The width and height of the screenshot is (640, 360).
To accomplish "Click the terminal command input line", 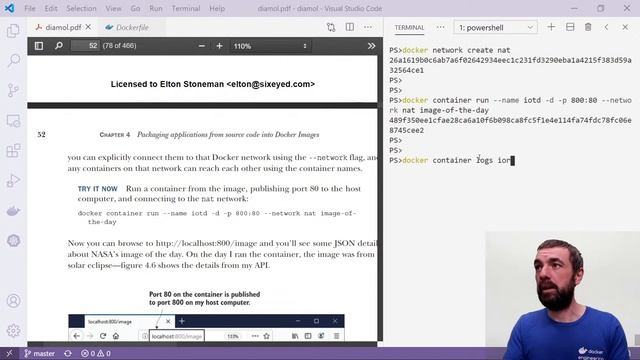I will click(x=451, y=160).
